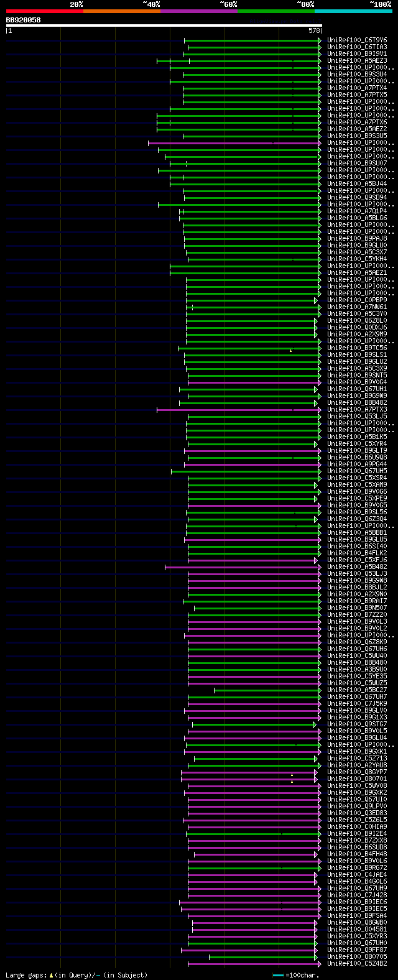
Task: Click the arrowhead ending the UniRef100_C5Z713 alignment
Action: tap(316, 759)
